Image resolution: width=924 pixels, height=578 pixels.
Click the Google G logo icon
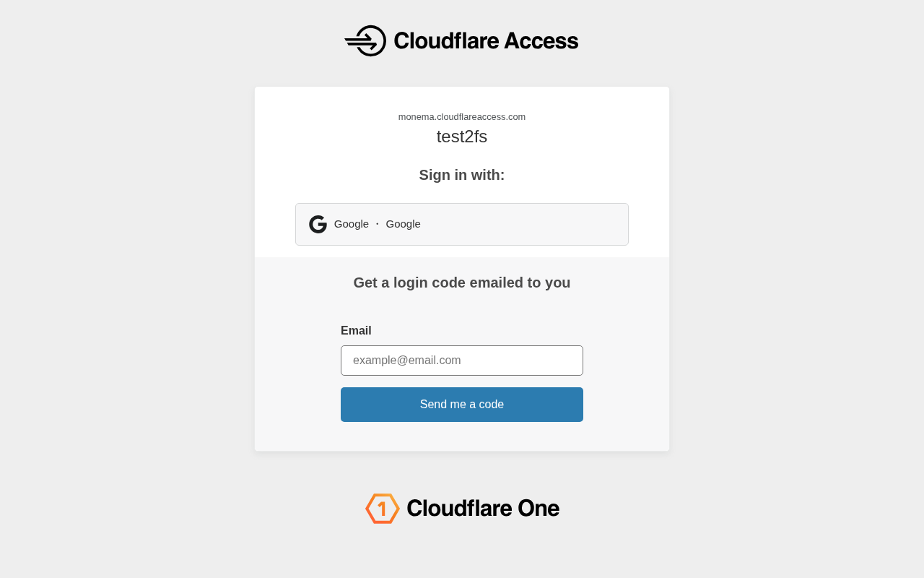pos(318,224)
